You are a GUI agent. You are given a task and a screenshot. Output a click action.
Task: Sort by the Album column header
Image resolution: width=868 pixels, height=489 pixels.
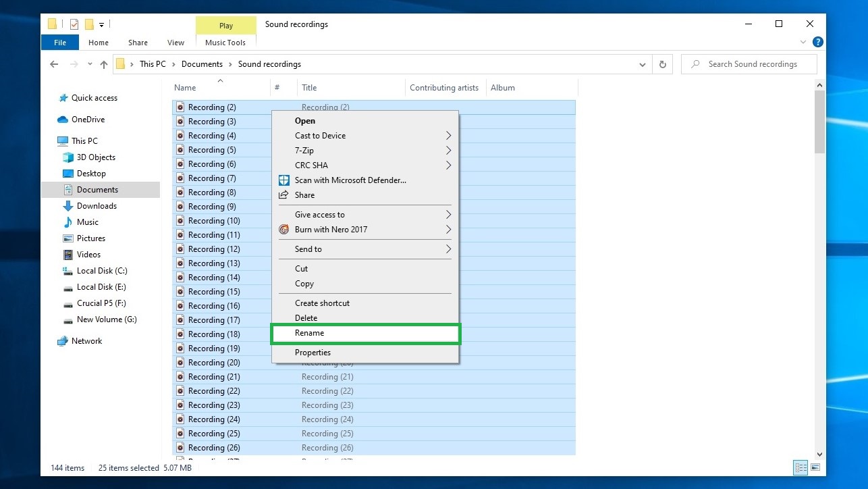532,88
